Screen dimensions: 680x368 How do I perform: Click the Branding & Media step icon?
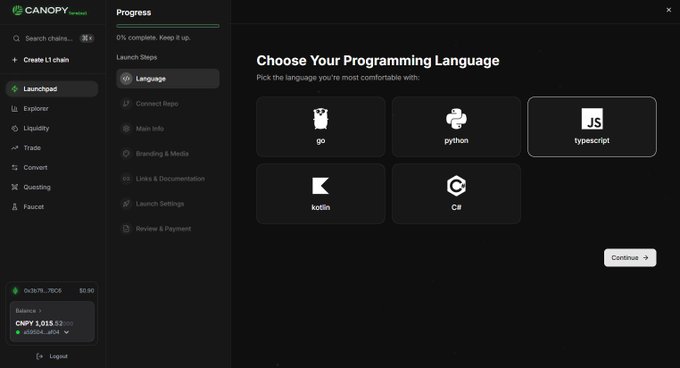(126, 153)
